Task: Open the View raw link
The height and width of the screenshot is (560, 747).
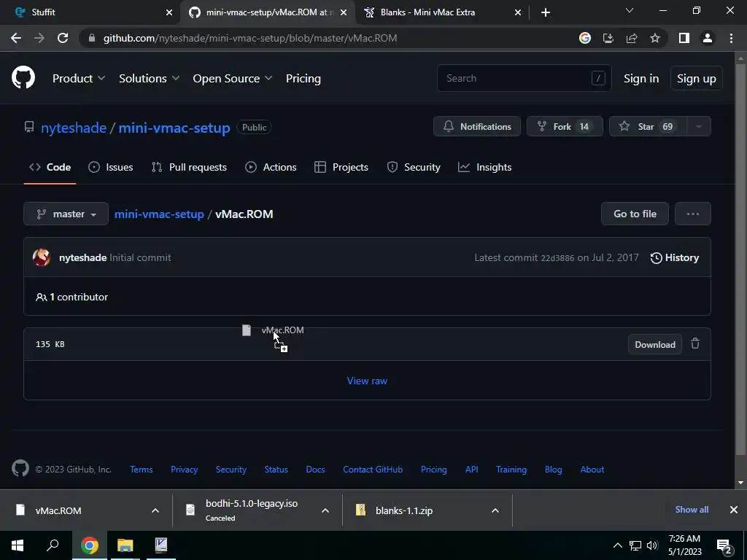Action: coord(367,381)
